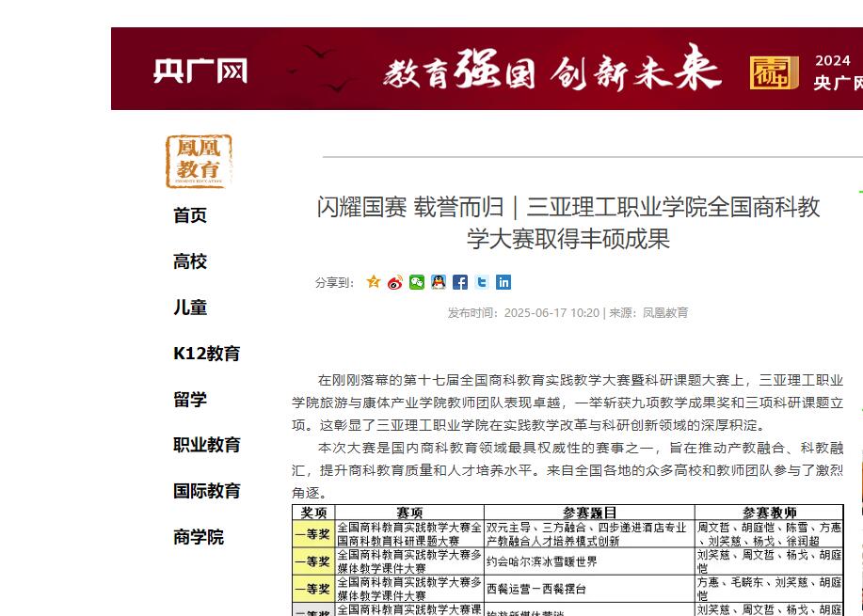Share the article via WeChat

[x=417, y=282]
